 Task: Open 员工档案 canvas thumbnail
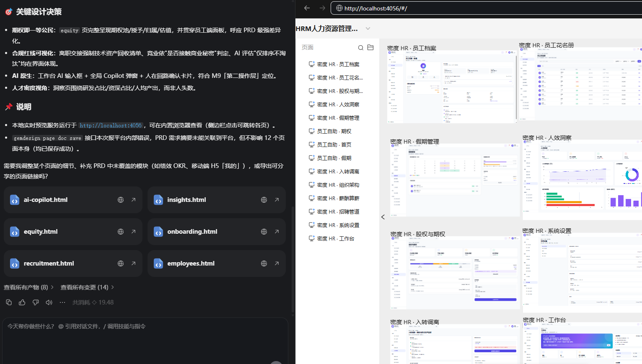(x=452, y=86)
